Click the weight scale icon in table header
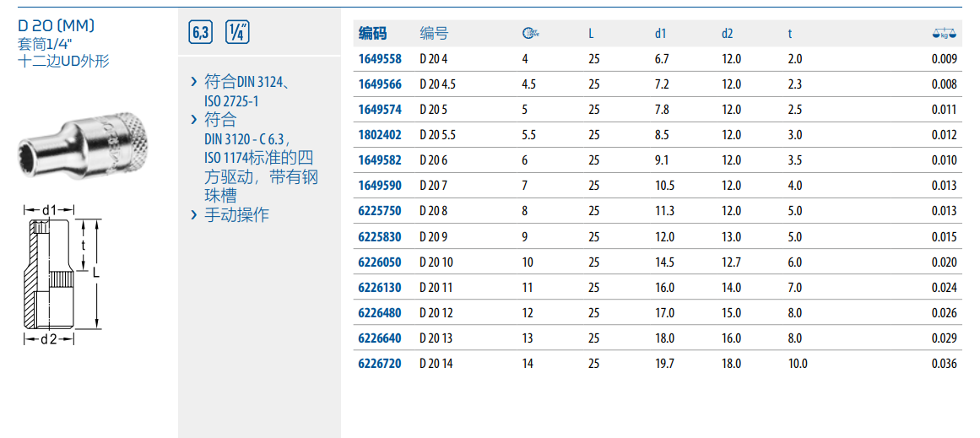The image size is (980, 438). 945,34
